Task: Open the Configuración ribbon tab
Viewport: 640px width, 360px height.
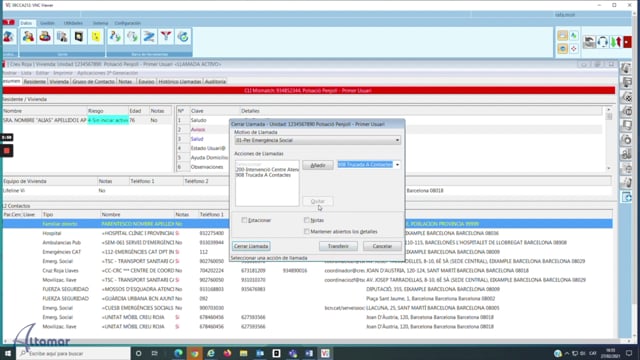Action: 128,23
